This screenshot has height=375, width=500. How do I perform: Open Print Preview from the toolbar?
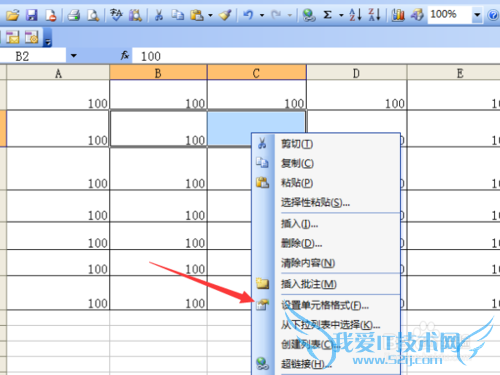(93, 15)
